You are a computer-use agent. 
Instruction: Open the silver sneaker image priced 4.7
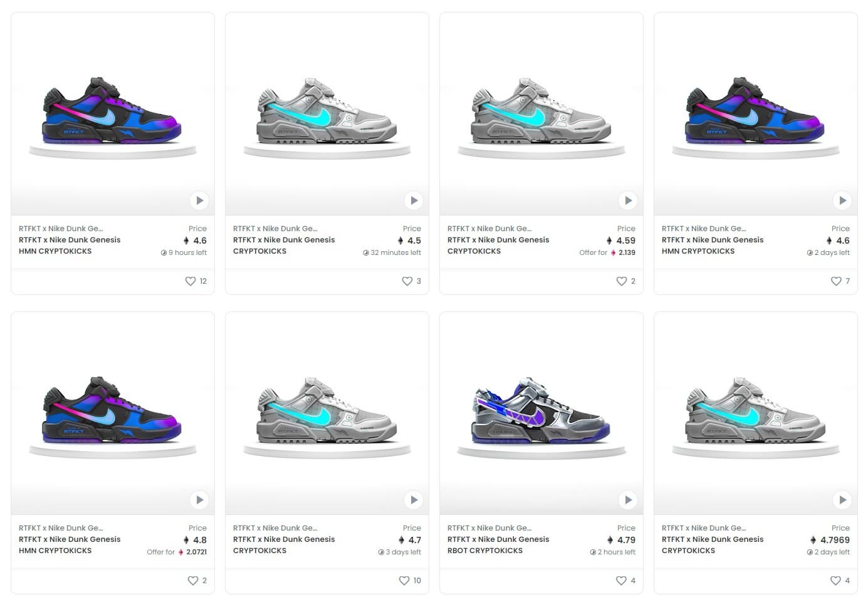[x=327, y=413]
